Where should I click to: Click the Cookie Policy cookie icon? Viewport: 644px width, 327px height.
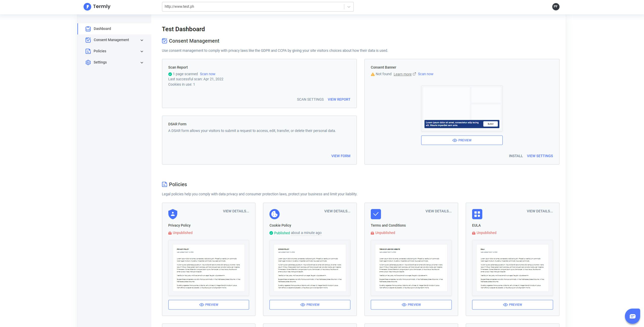tap(274, 214)
